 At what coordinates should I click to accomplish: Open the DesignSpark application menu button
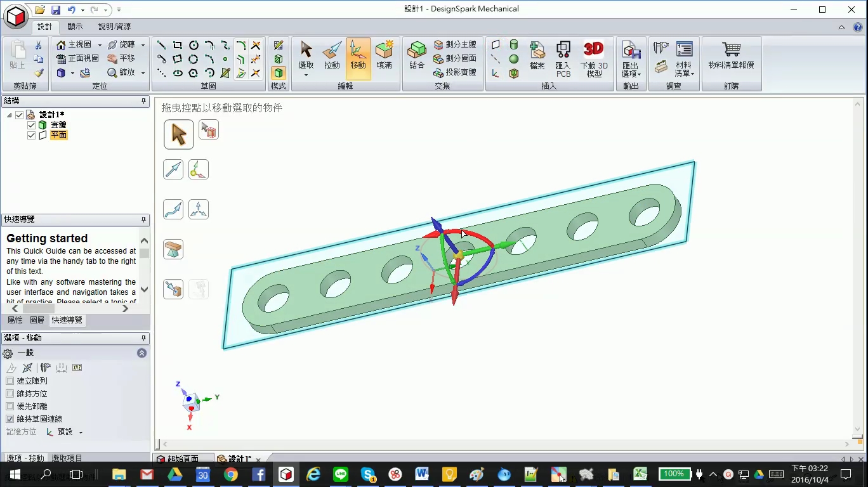[16, 16]
